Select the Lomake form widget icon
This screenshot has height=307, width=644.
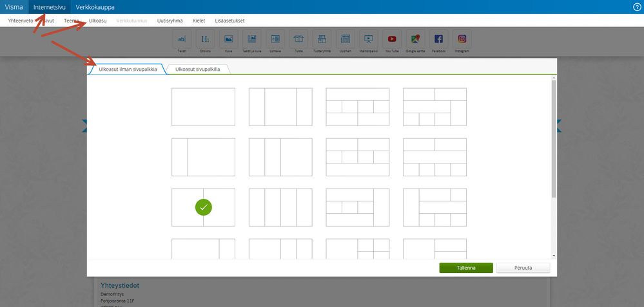point(275,39)
